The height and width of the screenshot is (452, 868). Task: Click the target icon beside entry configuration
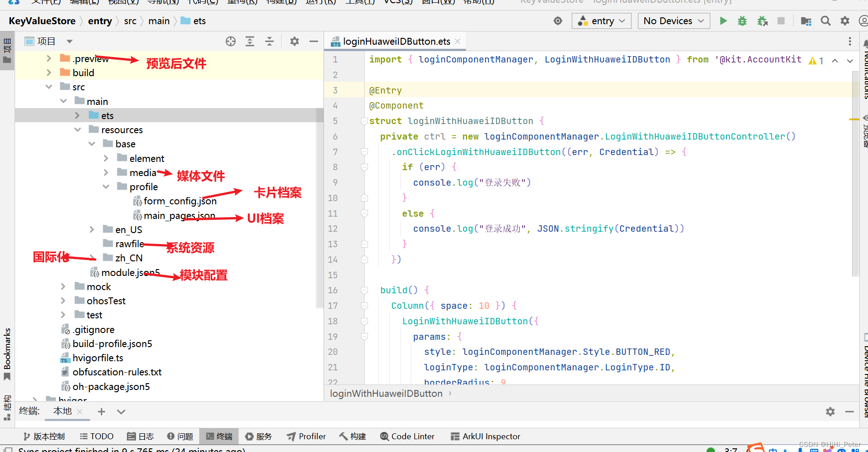click(x=558, y=21)
